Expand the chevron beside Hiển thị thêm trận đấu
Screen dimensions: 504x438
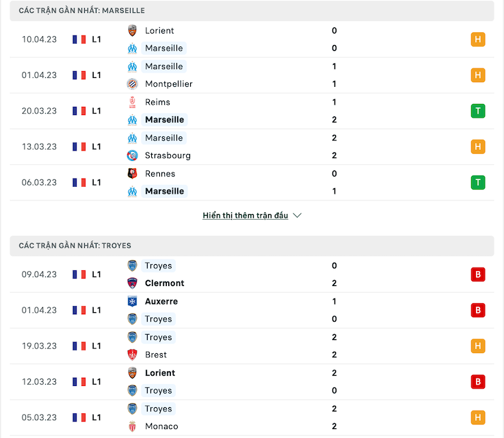297,216
